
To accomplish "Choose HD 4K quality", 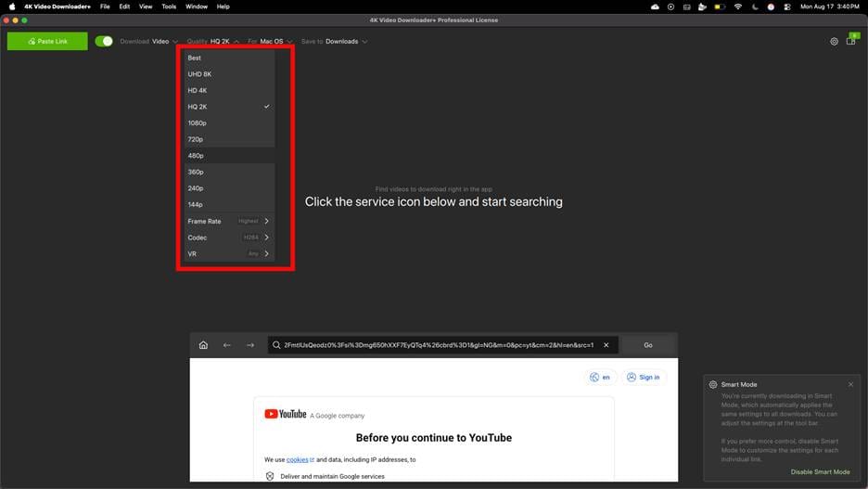I will (229, 90).
